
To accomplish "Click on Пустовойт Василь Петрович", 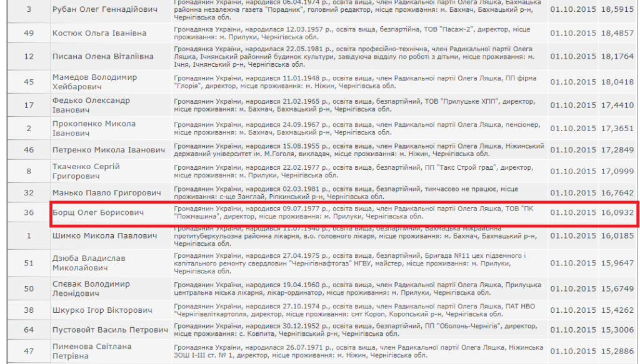I will 110,330.
